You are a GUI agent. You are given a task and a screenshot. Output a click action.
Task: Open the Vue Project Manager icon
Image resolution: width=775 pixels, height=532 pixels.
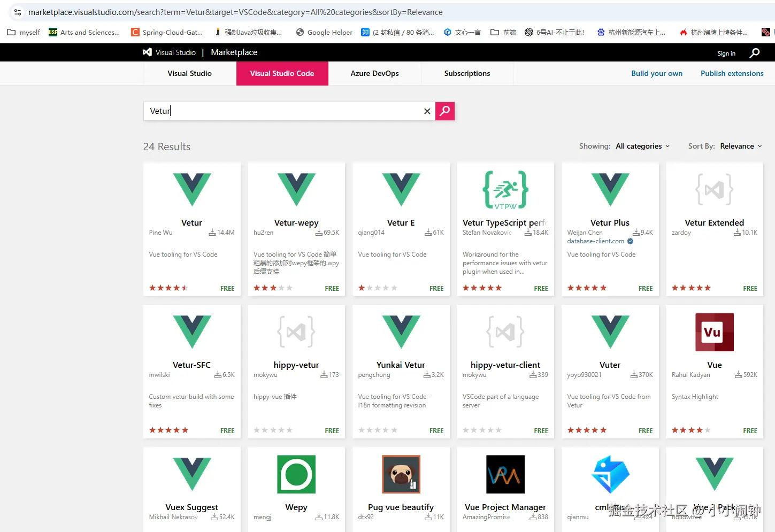(505, 474)
